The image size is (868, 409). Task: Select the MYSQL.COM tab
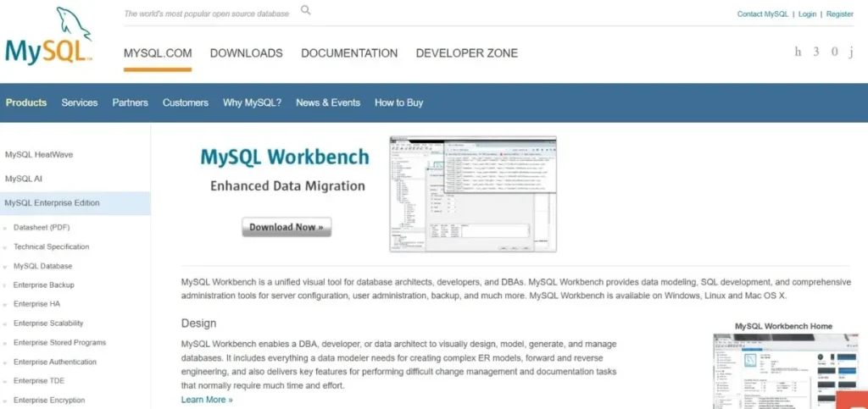(x=158, y=53)
